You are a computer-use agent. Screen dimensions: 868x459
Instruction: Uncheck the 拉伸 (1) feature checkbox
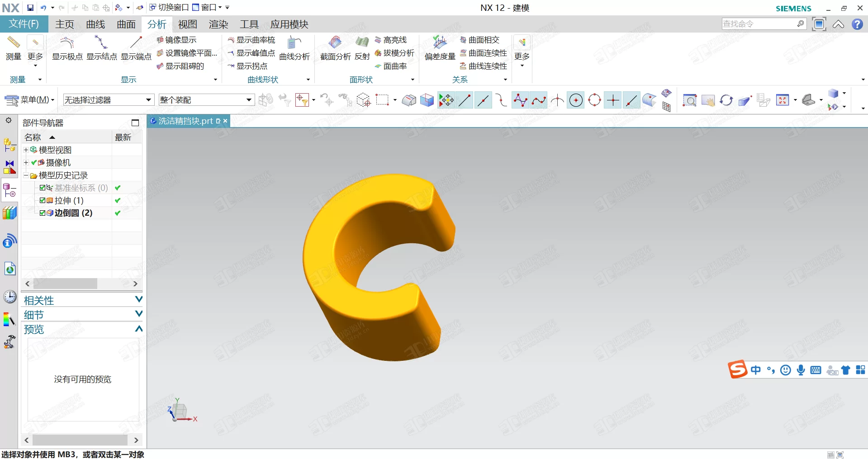coord(43,200)
